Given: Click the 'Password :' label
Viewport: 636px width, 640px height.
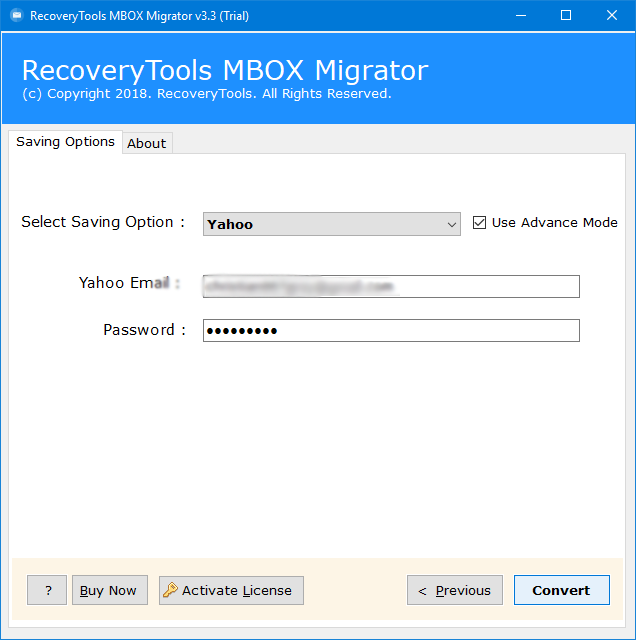Looking at the screenshot, I should tap(145, 330).
